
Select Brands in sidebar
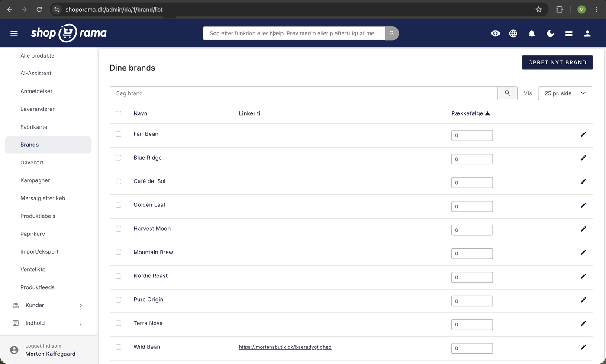[48, 145]
